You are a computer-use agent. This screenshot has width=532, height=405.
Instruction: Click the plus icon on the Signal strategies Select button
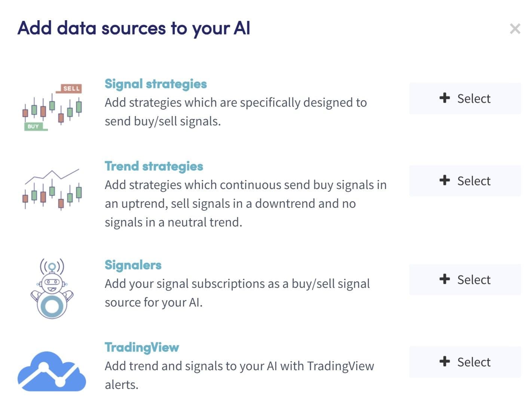coord(444,98)
